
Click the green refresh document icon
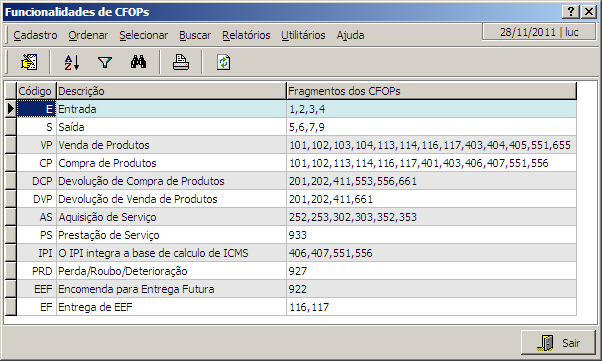pyautogui.click(x=223, y=62)
